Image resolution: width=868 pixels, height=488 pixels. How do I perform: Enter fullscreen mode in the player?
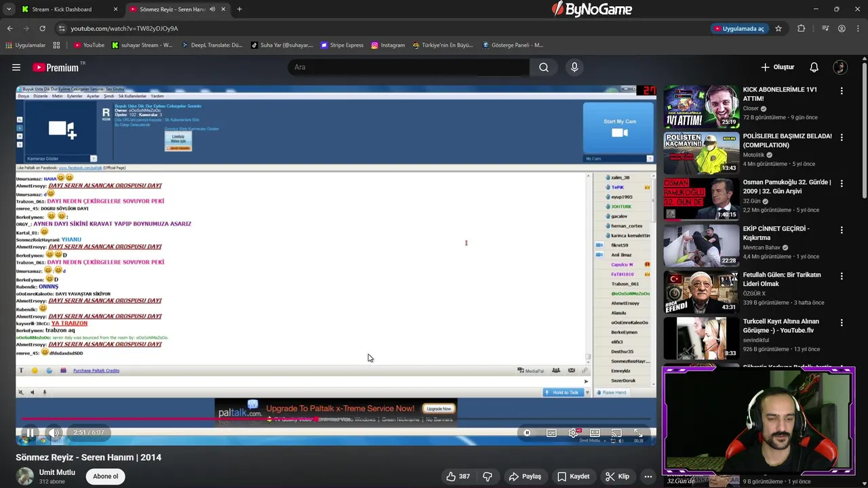coord(638,432)
